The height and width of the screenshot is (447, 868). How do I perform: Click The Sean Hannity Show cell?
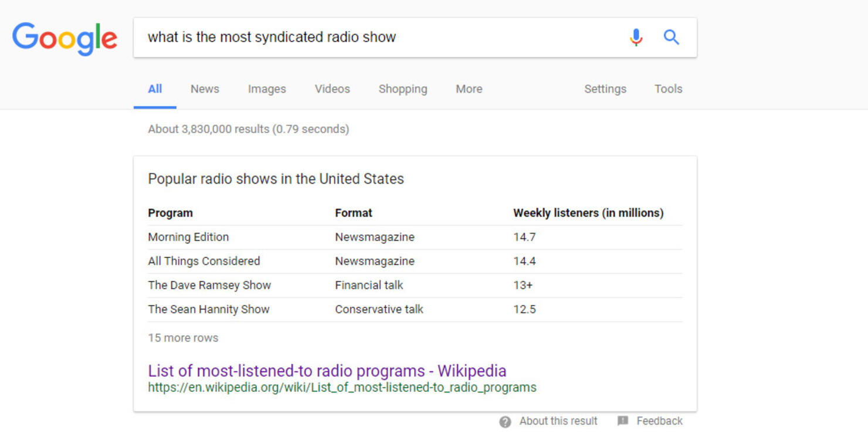[x=209, y=309]
